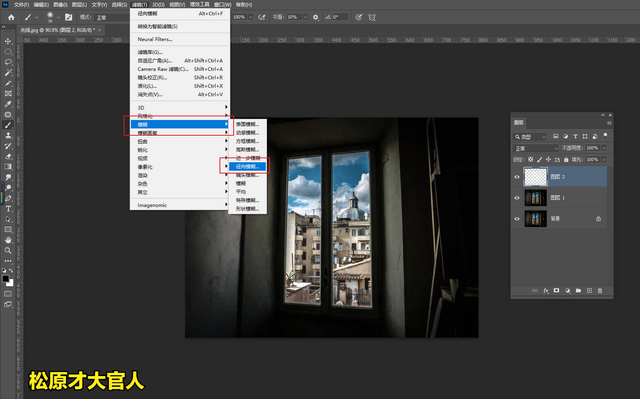Toggle lock all padlock in Layers panel

(x=566, y=160)
